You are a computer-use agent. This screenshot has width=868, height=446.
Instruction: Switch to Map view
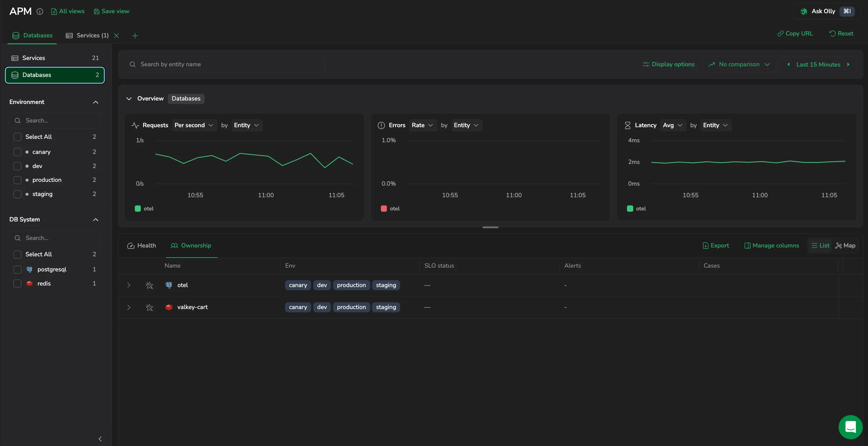pos(845,246)
